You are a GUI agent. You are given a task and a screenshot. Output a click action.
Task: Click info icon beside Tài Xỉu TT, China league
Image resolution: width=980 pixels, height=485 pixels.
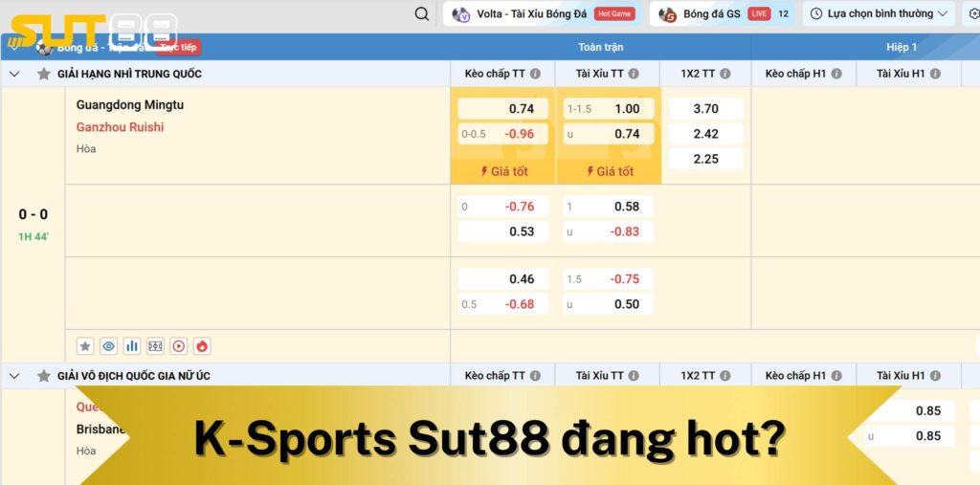point(634,74)
